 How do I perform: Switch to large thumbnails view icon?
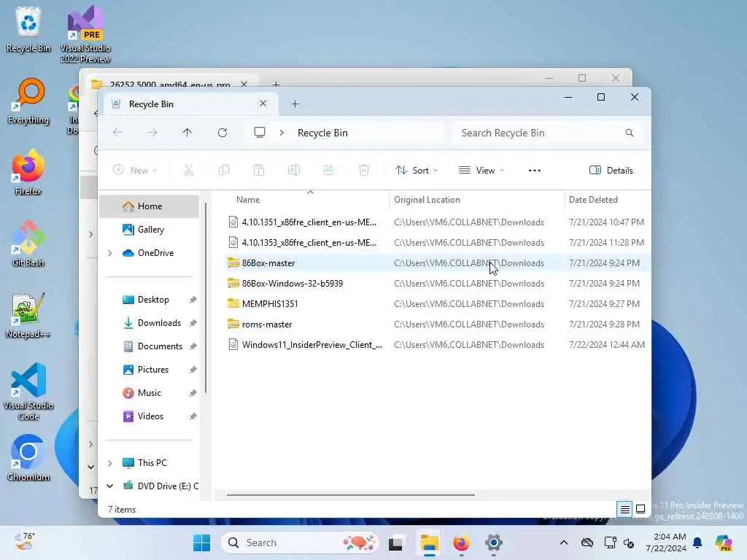tap(640, 509)
